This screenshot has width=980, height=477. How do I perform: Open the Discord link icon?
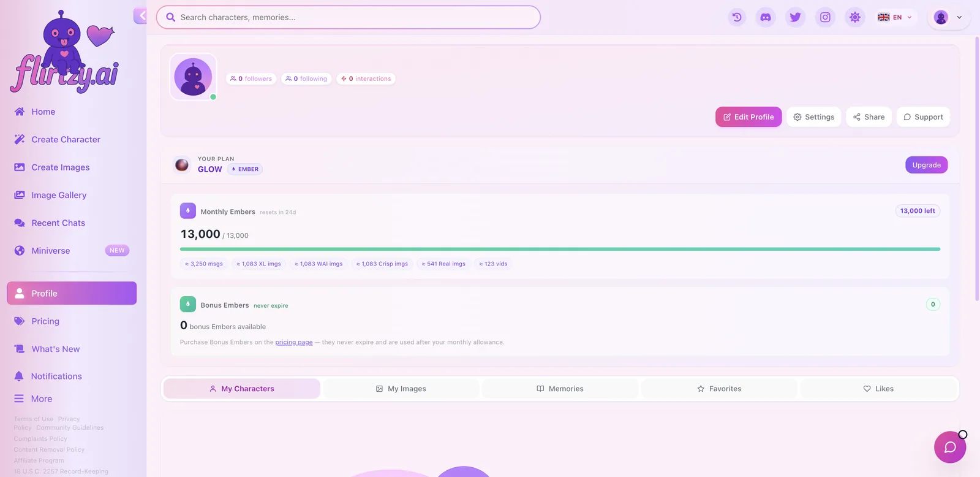point(766,17)
